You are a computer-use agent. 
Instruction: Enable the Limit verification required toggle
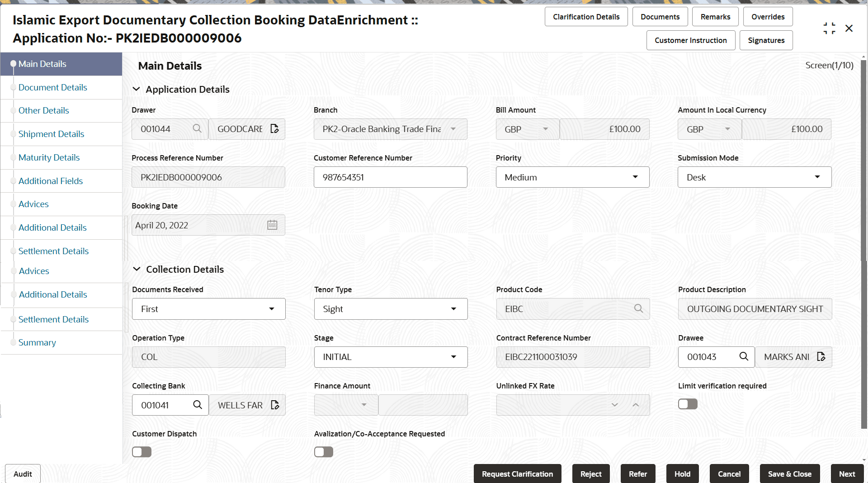coord(687,403)
